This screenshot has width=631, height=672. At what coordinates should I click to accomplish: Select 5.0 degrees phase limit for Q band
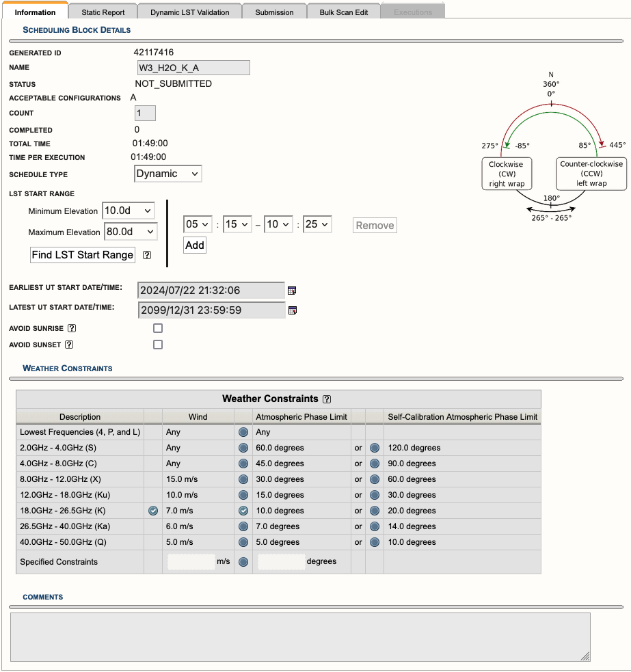click(x=243, y=542)
